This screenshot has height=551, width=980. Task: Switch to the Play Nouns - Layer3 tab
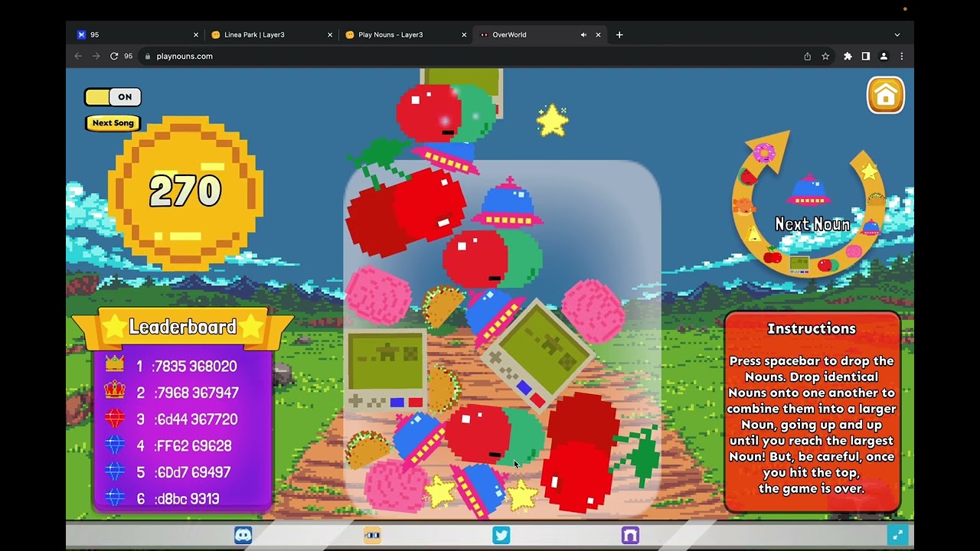click(x=406, y=34)
